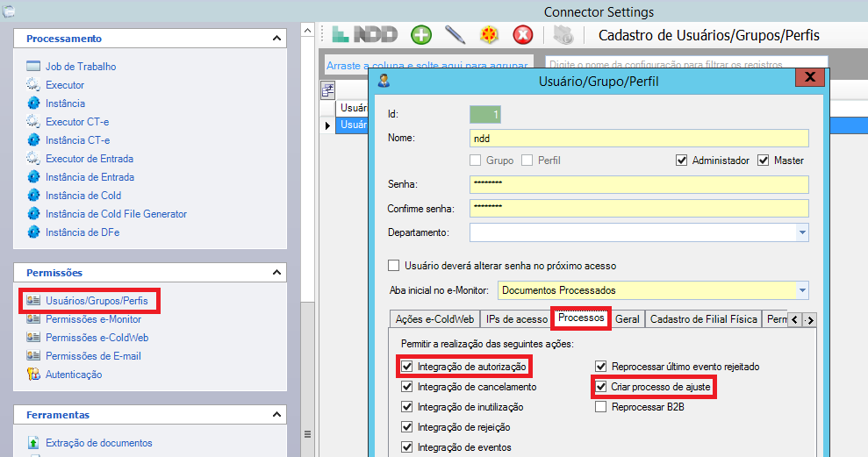Open the Instância de DFe link
This screenshot has width=868, height=457.
[82, 232]
